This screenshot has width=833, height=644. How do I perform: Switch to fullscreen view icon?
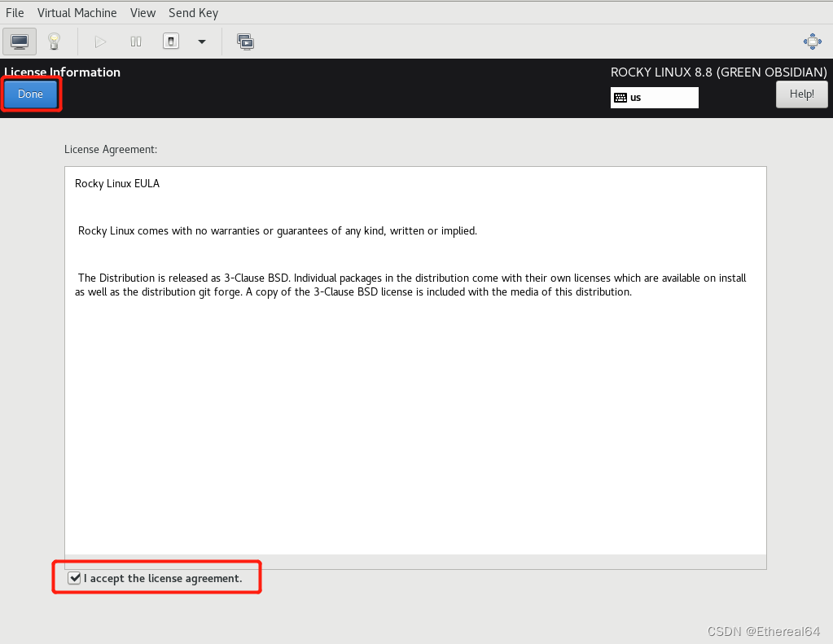click(813, 42)
